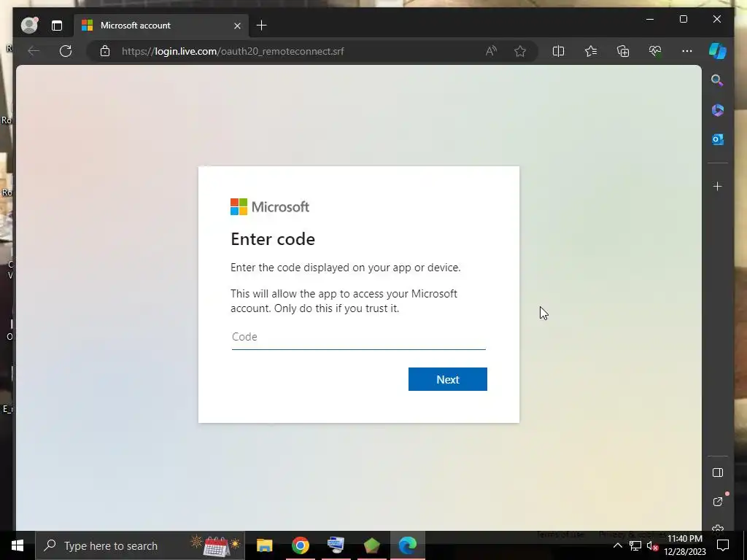Open Settings and more ellipsis menu
The image size is (747, 560).
click(687, 51)
